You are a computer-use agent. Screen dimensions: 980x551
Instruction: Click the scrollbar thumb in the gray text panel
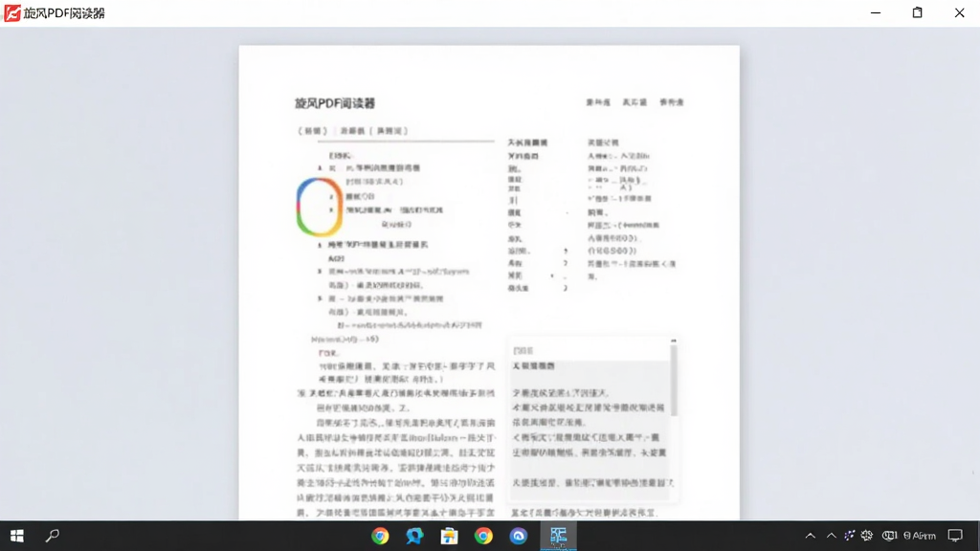coord(674,381)
